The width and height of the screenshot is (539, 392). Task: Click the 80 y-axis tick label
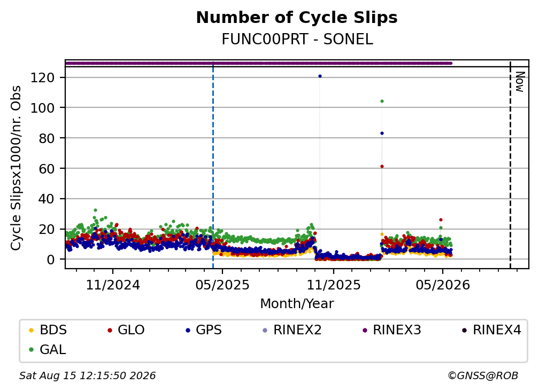click(47, 138)
